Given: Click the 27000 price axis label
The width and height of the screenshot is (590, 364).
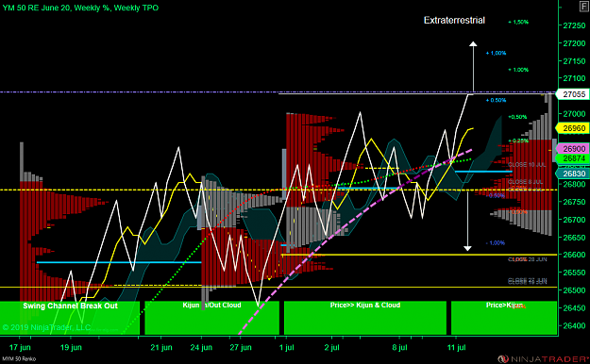Looking at the screenshot, I should pos(574,113).
